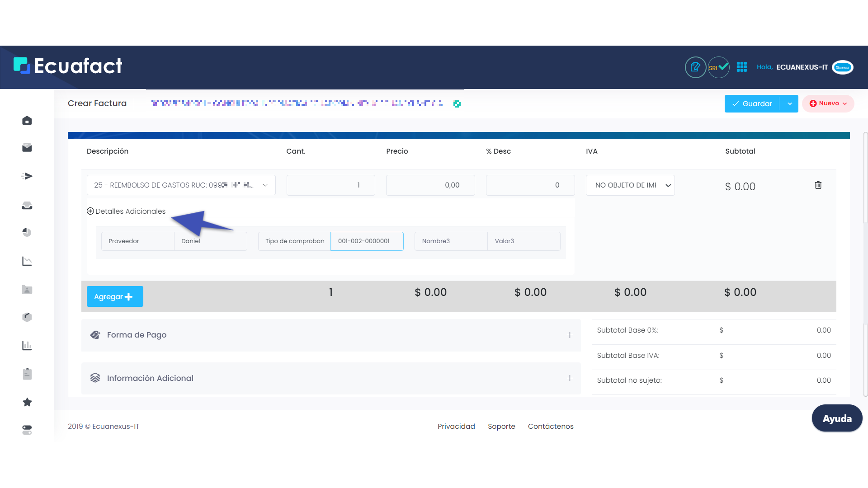Open the envelope mail icon in sidebar

point(27,148)
